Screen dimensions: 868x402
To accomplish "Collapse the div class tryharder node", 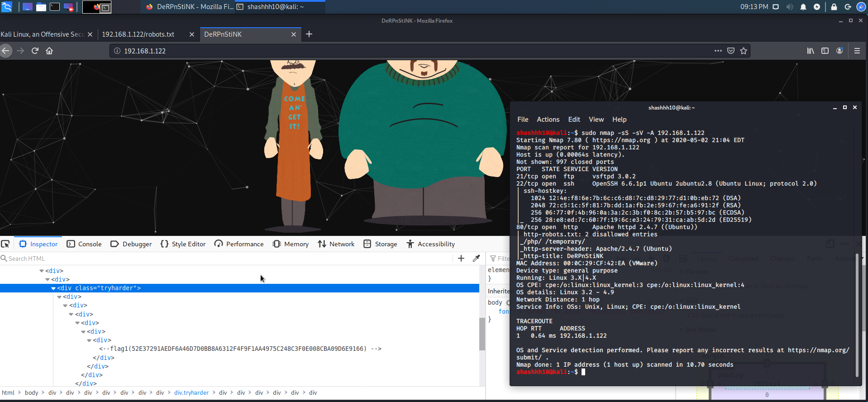I will (53, 288).
